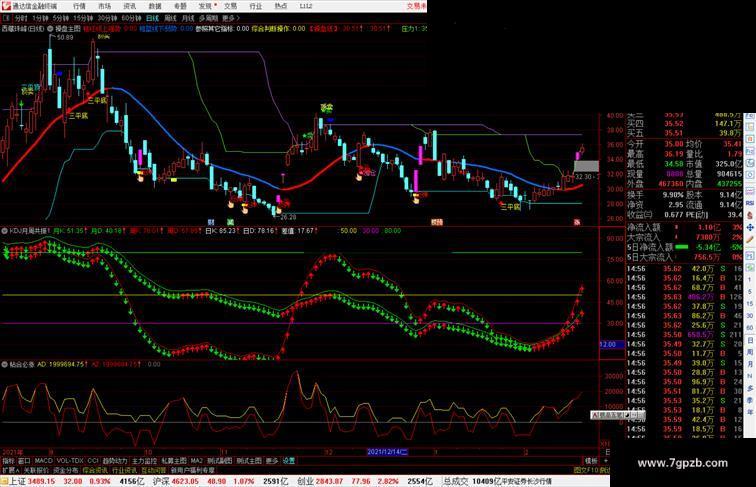756x487 pixels.
Task: Click the 换手 value 9.90%
Action: click(673, 195)
